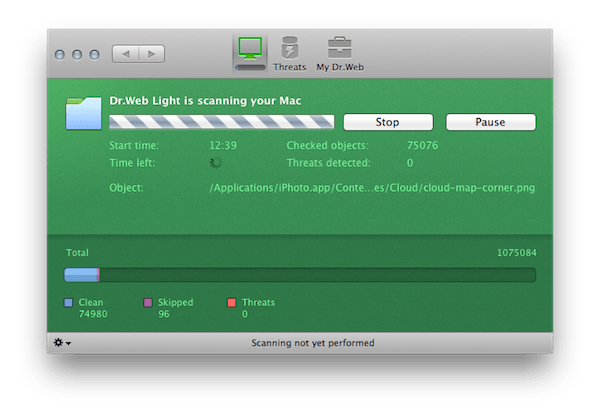Click the start time value 12:39
Viewport: 600px width, 419px height.
point(223,145)
